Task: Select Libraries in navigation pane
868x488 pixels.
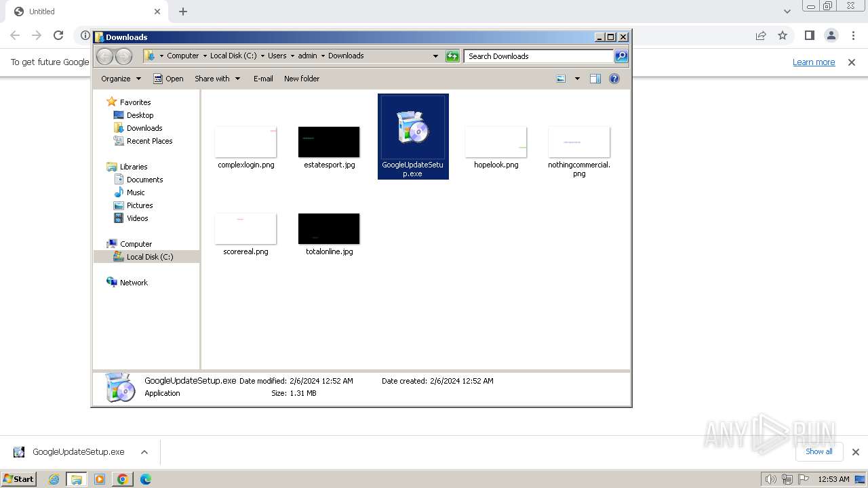Action: (127, 167)
